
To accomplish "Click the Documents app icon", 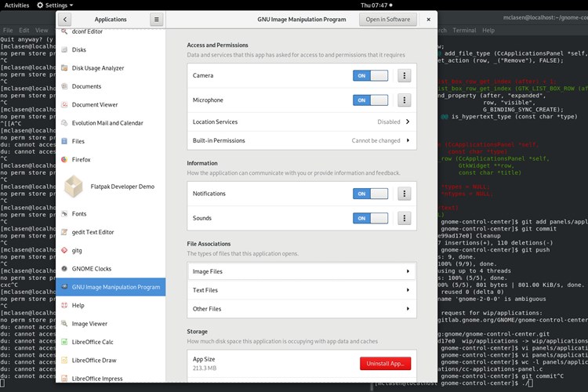I will [64, 86].
